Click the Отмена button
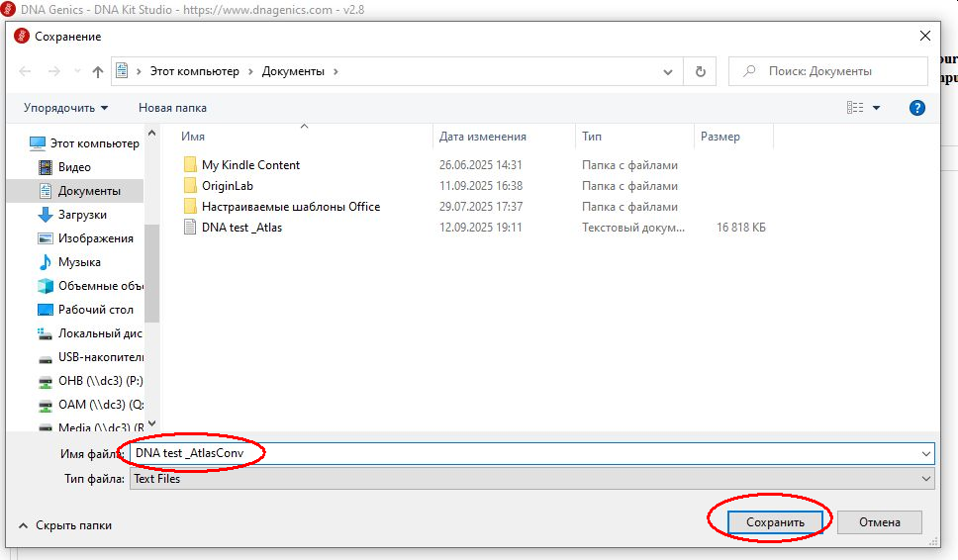The width and height of the screenshot is (958, 560). 879,521
